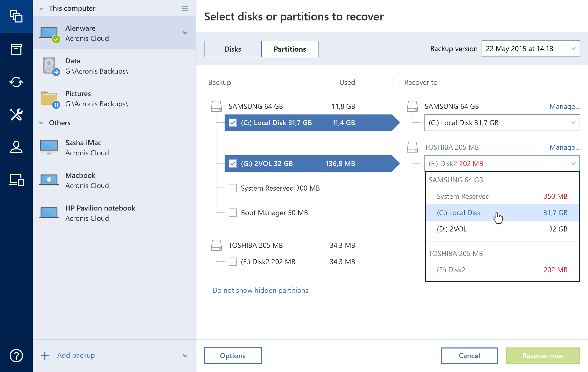Image resolution: width=588 pixels, height=372 pixels.
Task: Click the Recover to column header
Action: pyautogui.click(x=421, y=82)
